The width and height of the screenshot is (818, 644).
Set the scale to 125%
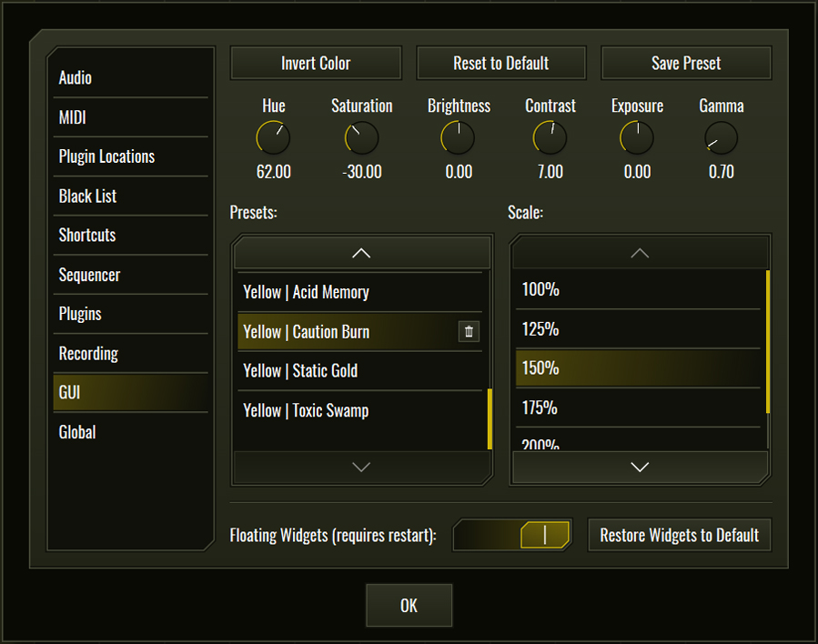tap(638, 329)
